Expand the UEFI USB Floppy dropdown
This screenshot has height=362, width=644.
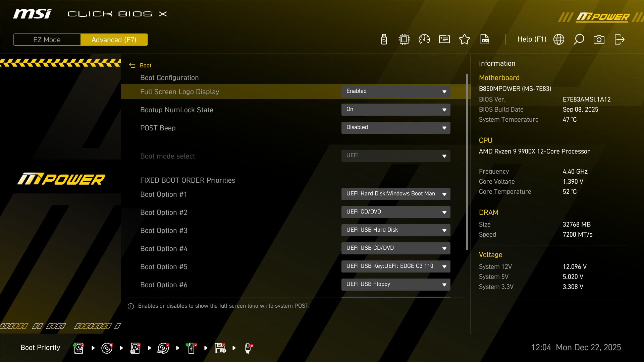coord(396,284)
